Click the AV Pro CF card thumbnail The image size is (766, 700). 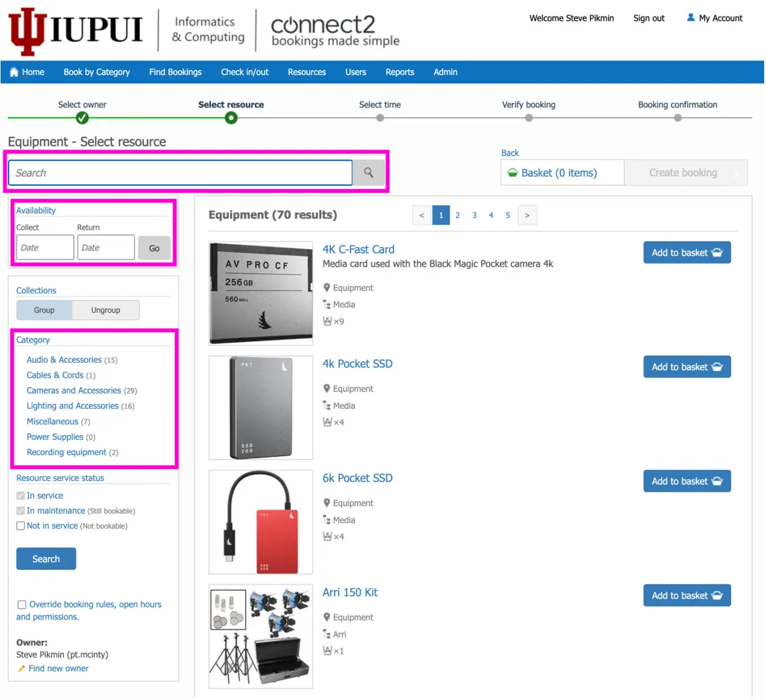(261, 294)
